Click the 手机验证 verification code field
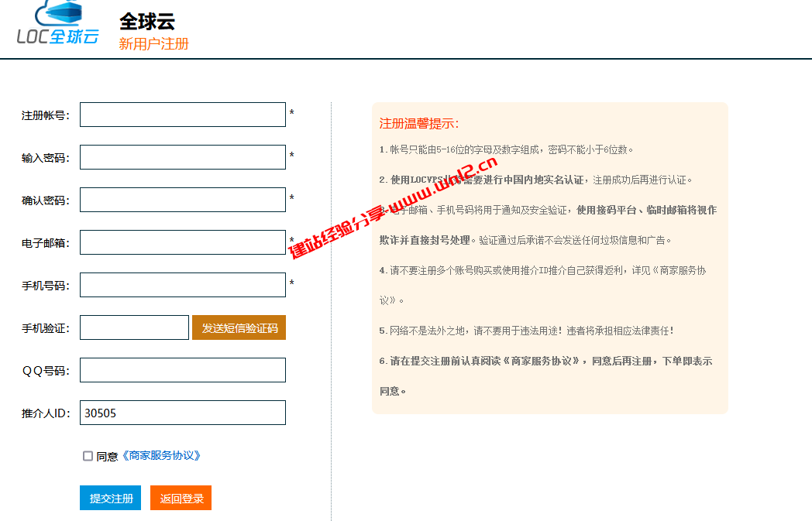This screenshot has width=812, height=521. click(133, 327)
